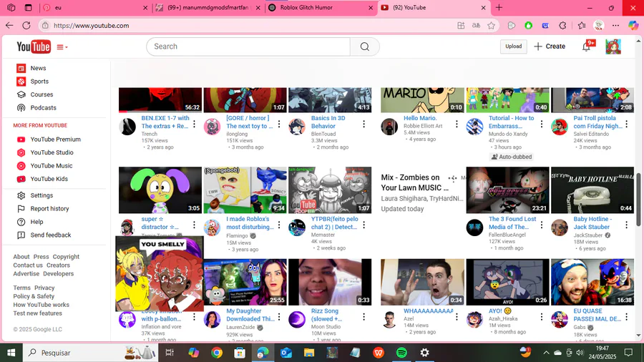This screenshot has height=362, width=644.
Task: Open File Explorer from the taskbar
Action: coord(309,353)
